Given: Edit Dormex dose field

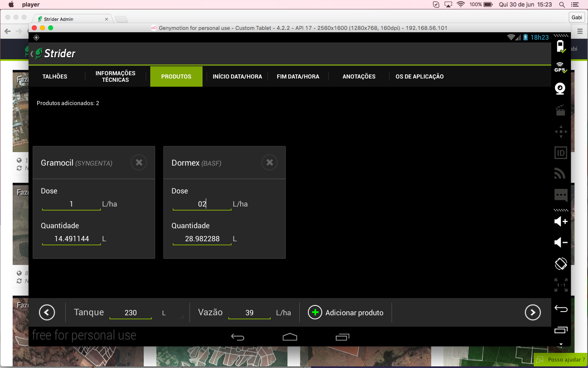Looking at the screenshot, I should 202,204.
